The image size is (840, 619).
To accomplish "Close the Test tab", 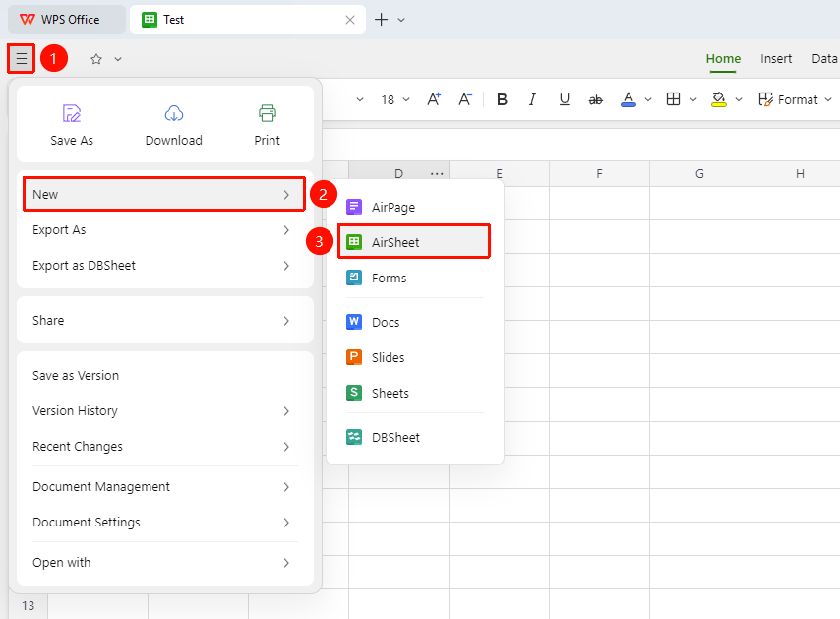I will (350, 20).
